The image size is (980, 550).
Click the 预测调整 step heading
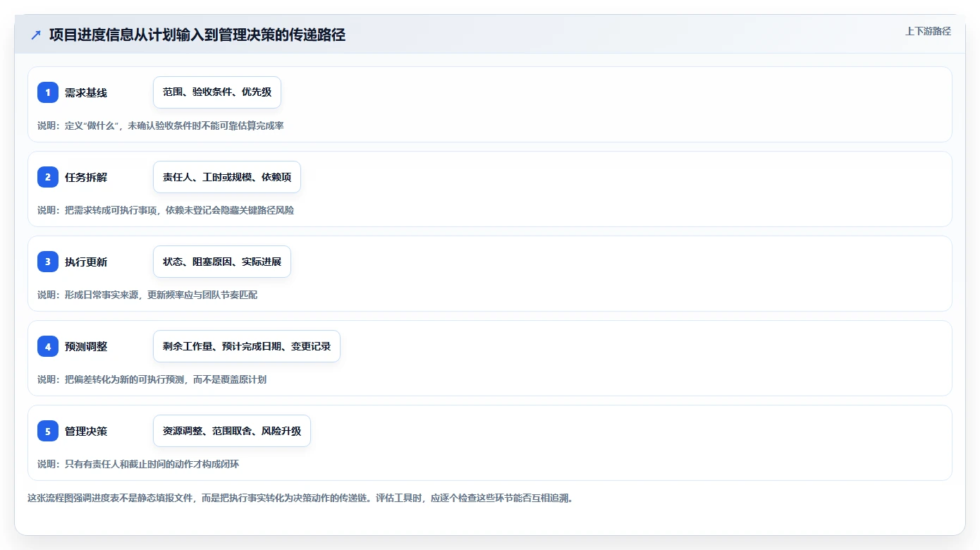(x=86, y=346)
